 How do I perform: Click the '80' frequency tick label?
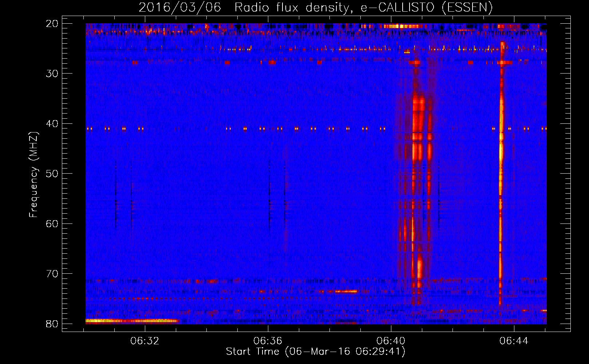coord(52,324)
